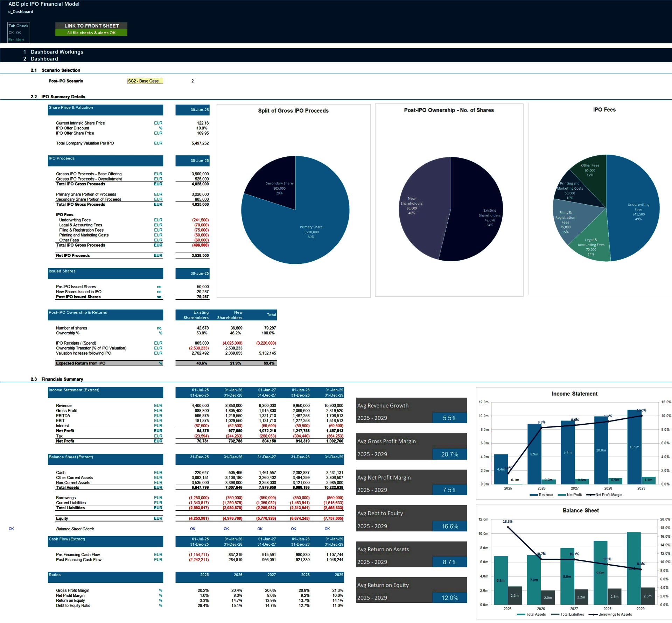Click the Avg Gross Profit Margin 20.7% card
672x623 pixels.
[x=412, y=447]
